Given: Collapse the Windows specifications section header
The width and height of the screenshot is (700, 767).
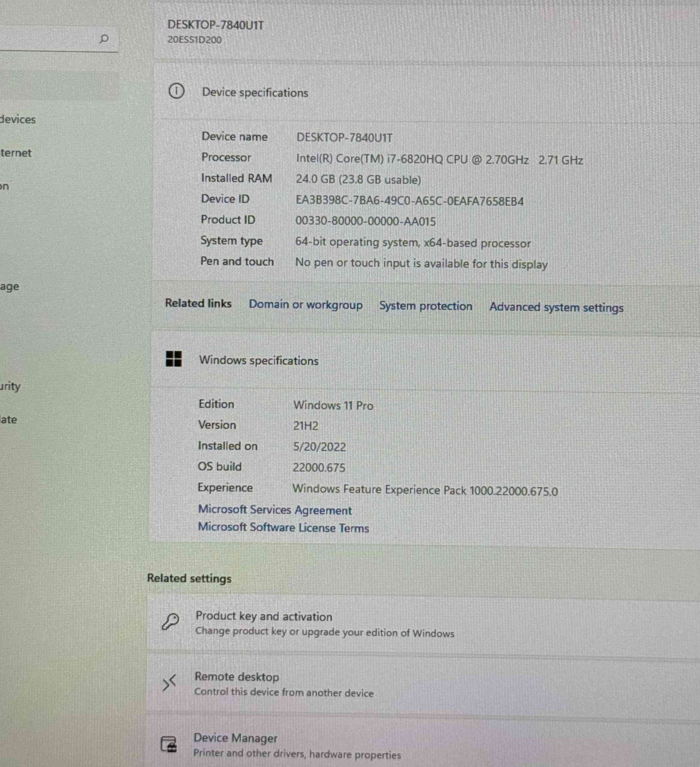Looking at the screenshot, I should click(426, 360).
